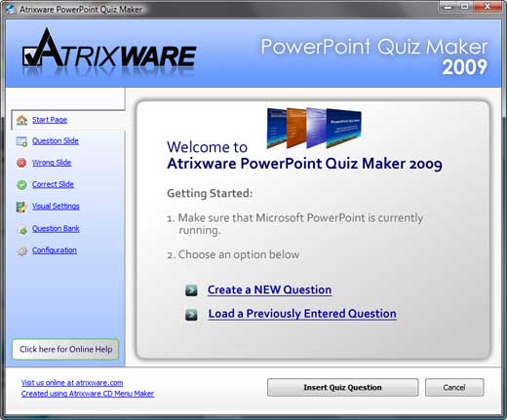Select Load a Previously Entered Question
Image resolution: width=507 pixels, height=420 pixels.
click(x=302, y=314)
